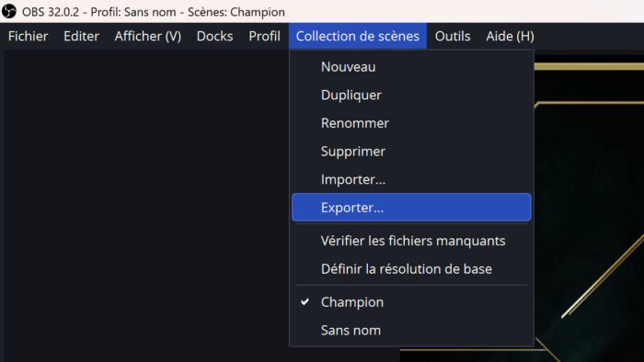Select Renommer menu entry
Image resolution: width=644 pixels, height=362 pixels.
411,123
